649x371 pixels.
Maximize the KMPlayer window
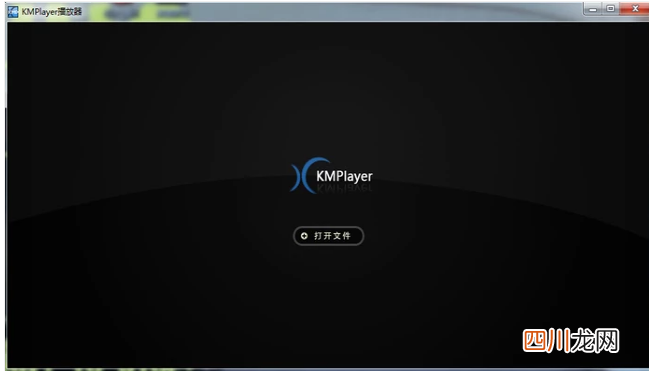(x=611, y=9)
